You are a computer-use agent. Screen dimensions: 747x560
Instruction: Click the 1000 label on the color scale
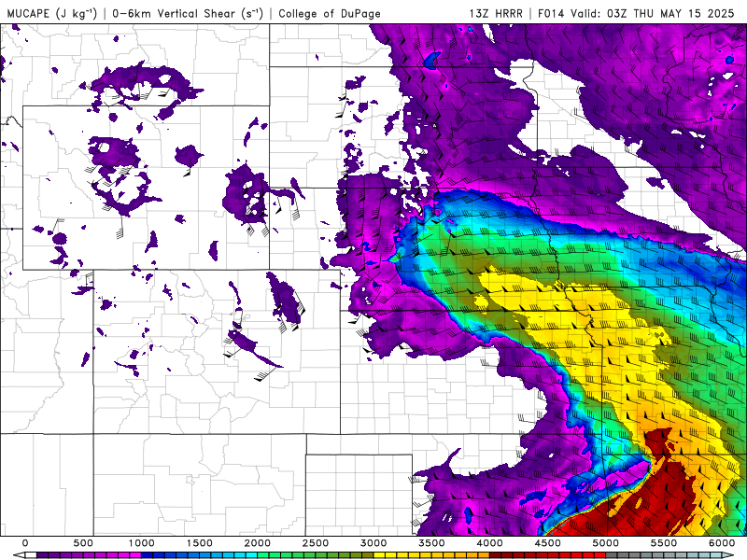point(141,543)
